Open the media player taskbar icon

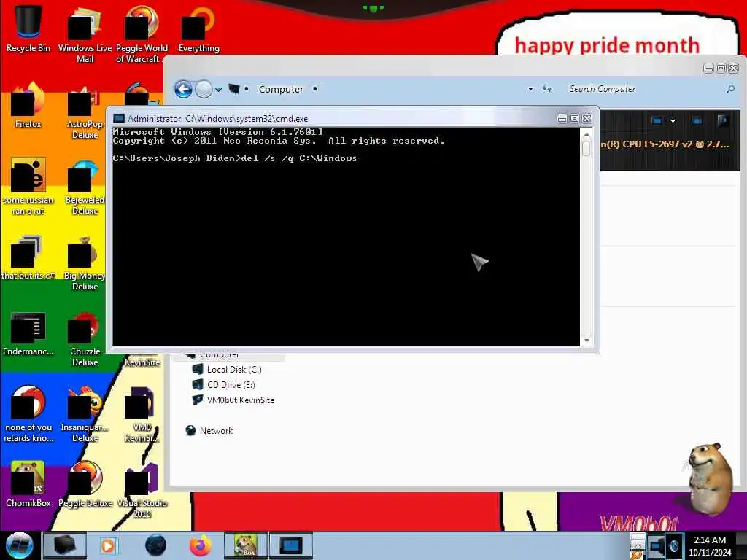pyautogui.click(x=108, y=545)
